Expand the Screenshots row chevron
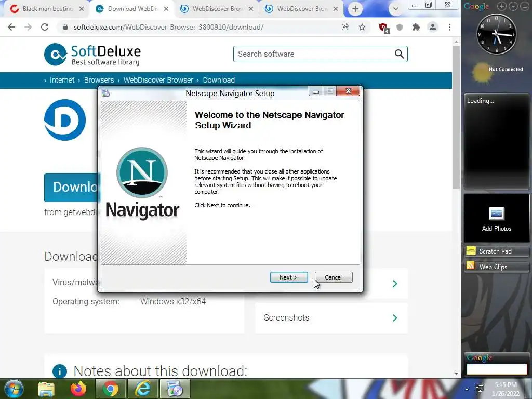This screenshot has width=532, height=399. point(395,318)
